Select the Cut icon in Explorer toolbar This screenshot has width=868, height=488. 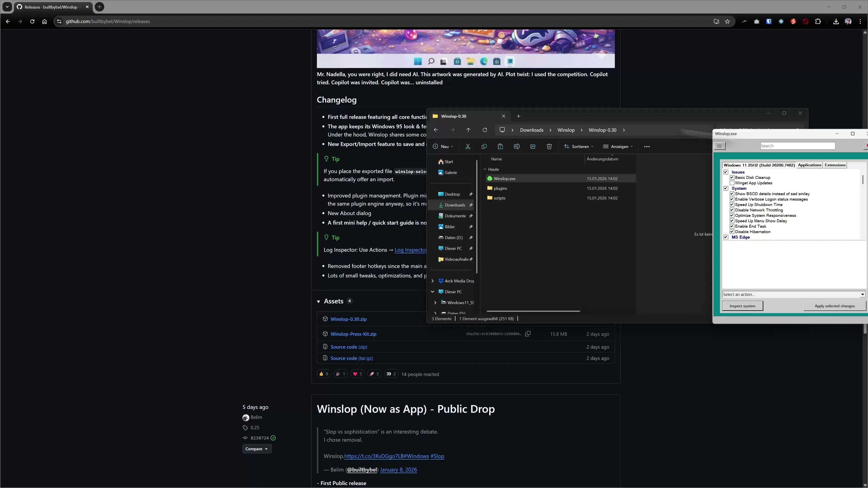(468, 146)
